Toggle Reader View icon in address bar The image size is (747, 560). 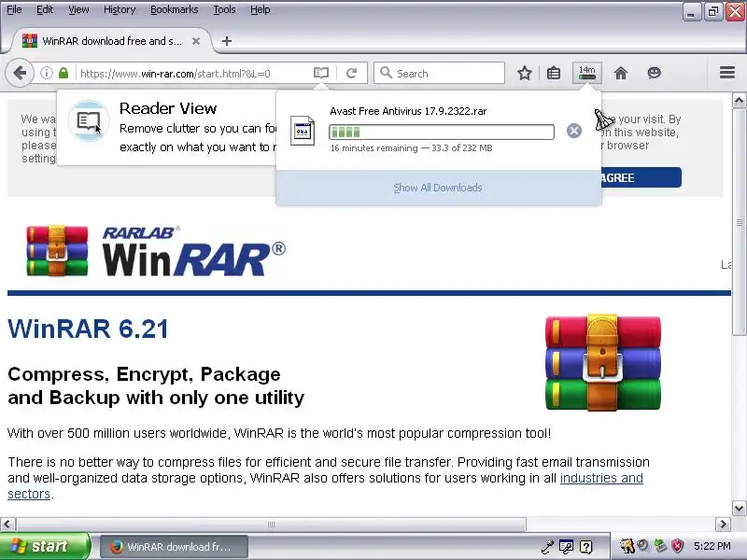click(x=321, y=73)
